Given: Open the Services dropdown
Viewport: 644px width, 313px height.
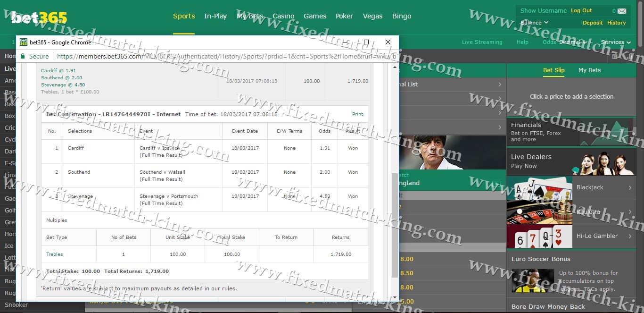Looking at the screenshot, I should pos(616,42).
